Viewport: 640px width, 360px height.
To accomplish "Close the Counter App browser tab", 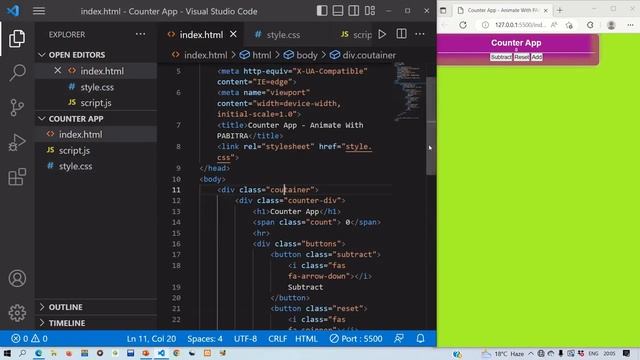I will tap(546, 10).
